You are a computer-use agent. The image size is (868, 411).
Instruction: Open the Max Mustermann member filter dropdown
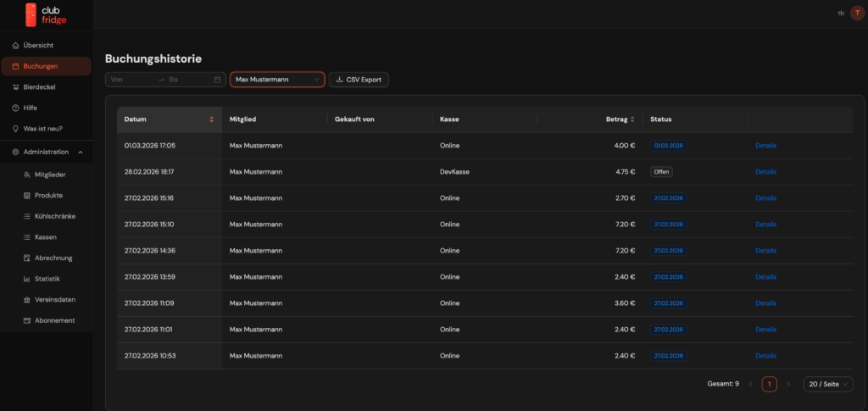pyautogui.click(x=277, y=80)
